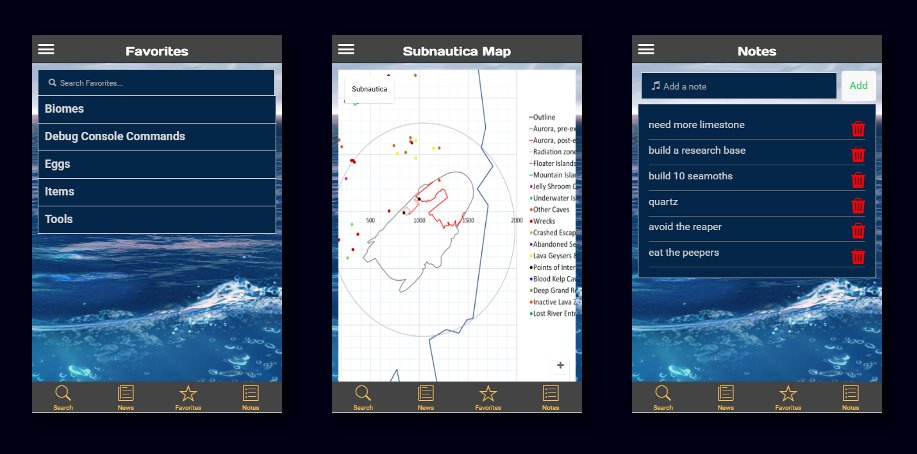Click the Subnautica label on the map
917x454 pixels.
(x=369, y=90)
